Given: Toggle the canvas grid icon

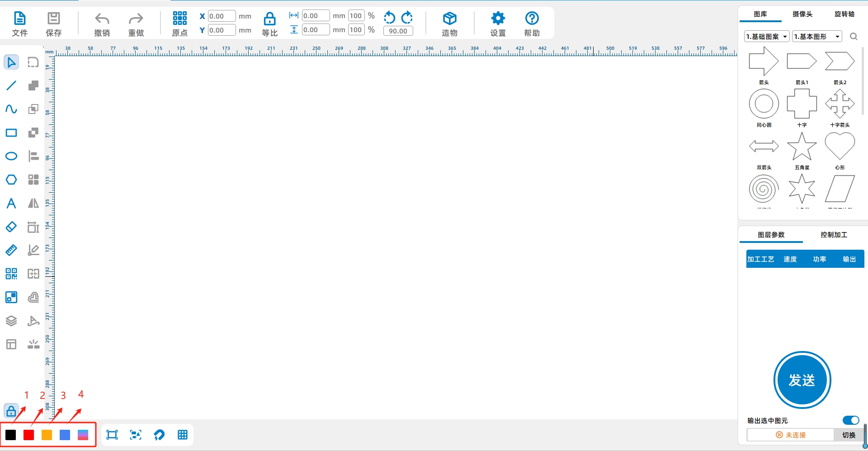Looking at the screenshot, I should [x=183, y=435].
